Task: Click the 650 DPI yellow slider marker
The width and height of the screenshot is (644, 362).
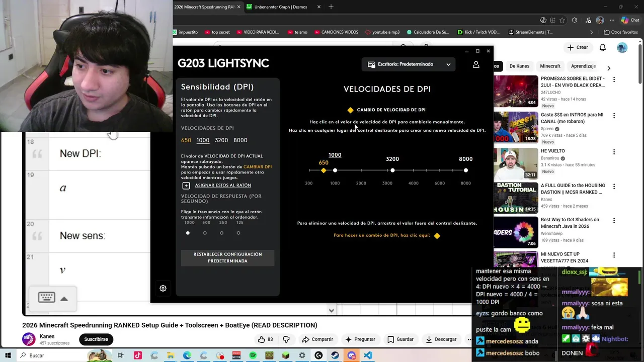Action: coord(324,170)
